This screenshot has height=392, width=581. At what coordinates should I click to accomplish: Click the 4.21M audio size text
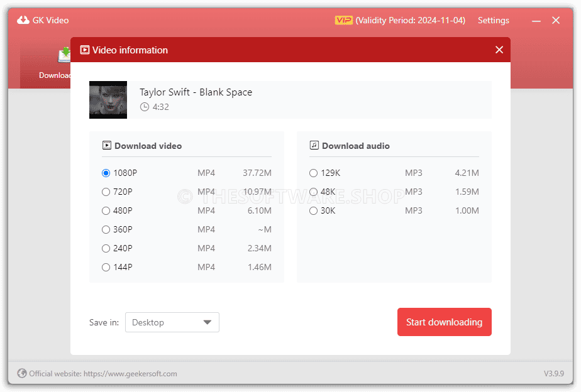(467, 173)
